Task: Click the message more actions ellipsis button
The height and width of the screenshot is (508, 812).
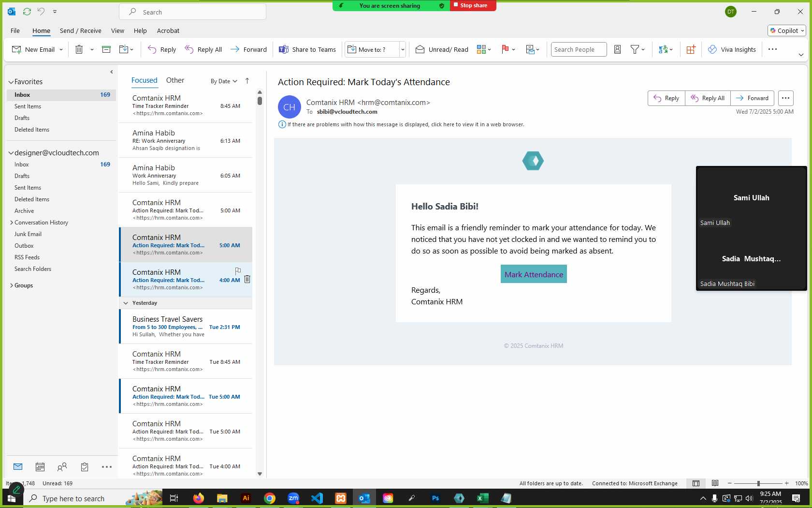Action: (x=785, y=98)
